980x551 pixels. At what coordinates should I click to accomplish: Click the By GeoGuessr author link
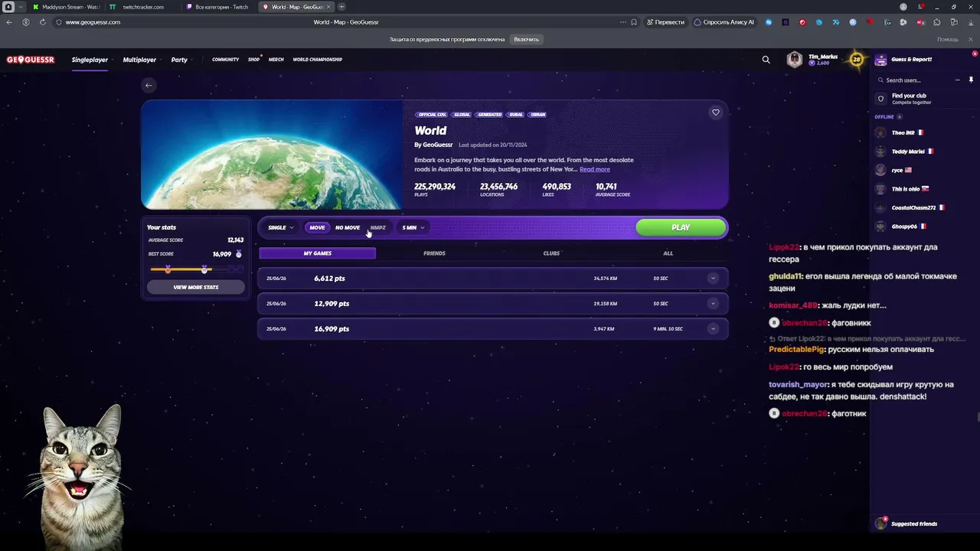(x=433, y=145)
